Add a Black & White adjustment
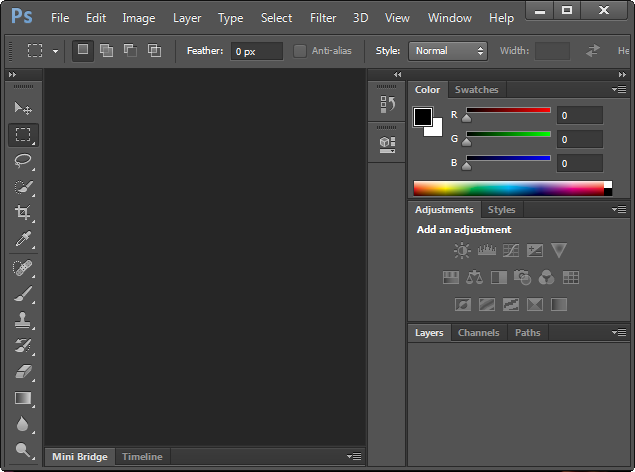Screen dimensions: 635x472 [x=499, y=278]
